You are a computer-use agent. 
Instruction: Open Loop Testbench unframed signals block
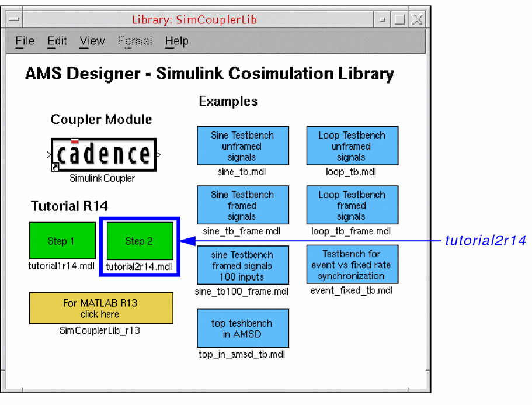352,146
